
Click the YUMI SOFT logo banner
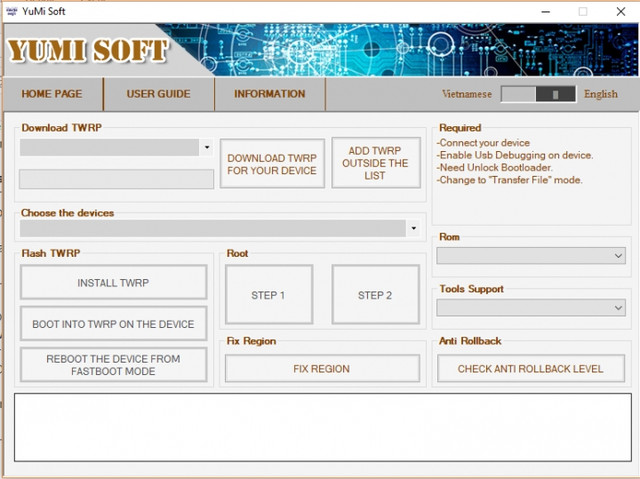coord(88,51)
